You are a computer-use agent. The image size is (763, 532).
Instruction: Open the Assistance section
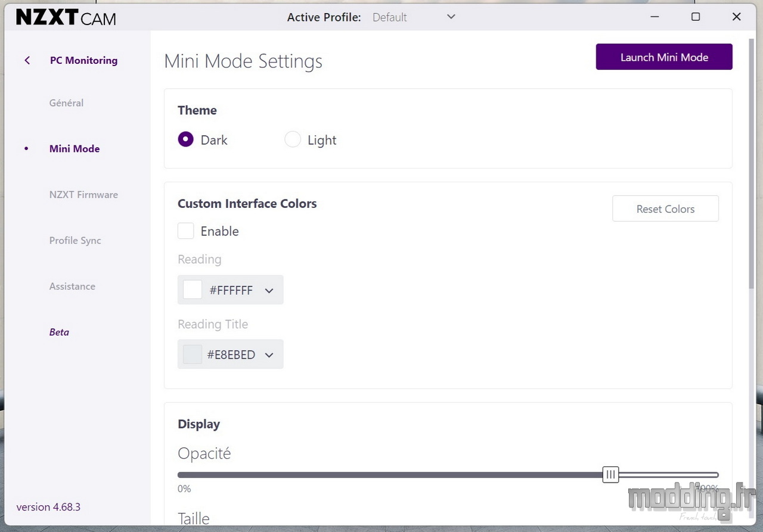72,287
